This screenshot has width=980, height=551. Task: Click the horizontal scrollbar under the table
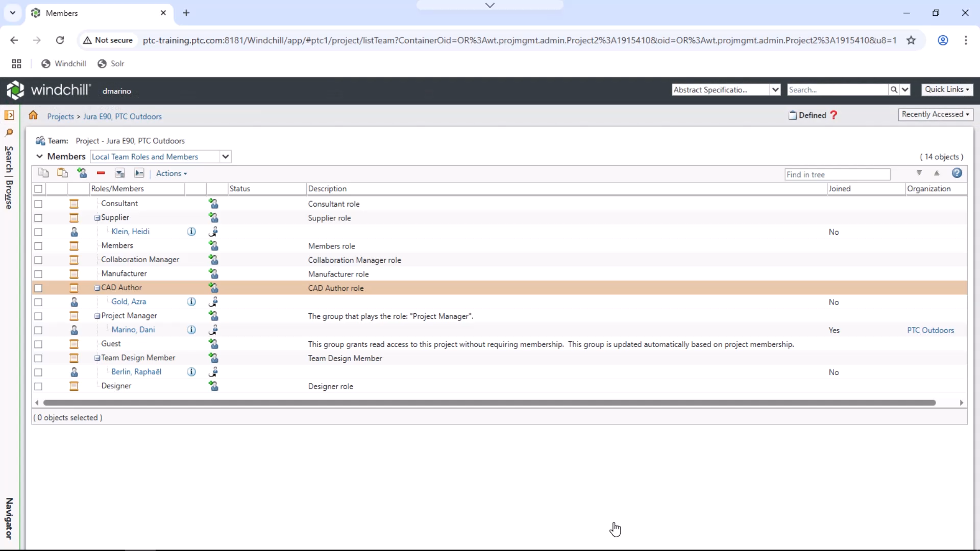pos(489,403)
